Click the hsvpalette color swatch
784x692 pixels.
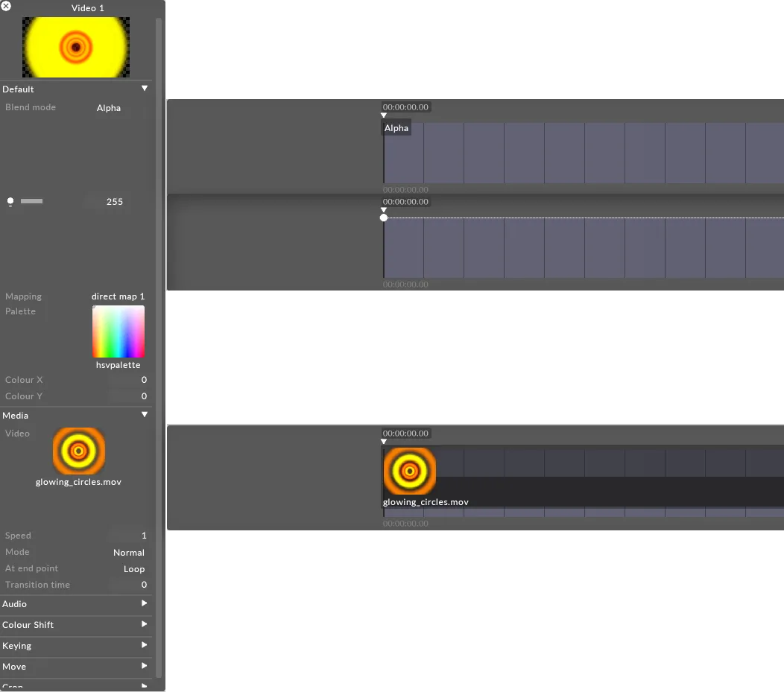point(118,331)
